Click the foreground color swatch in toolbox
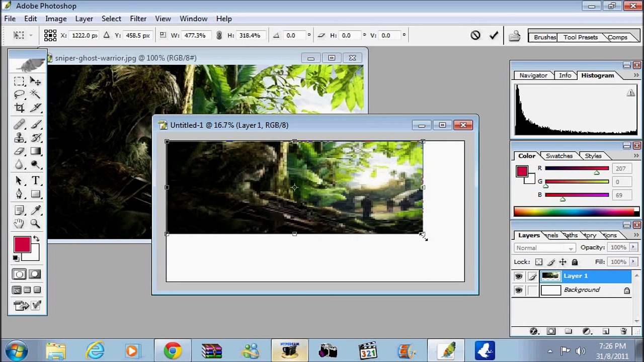This screenshot has width=644, height=362. click(x=22, y=245)
